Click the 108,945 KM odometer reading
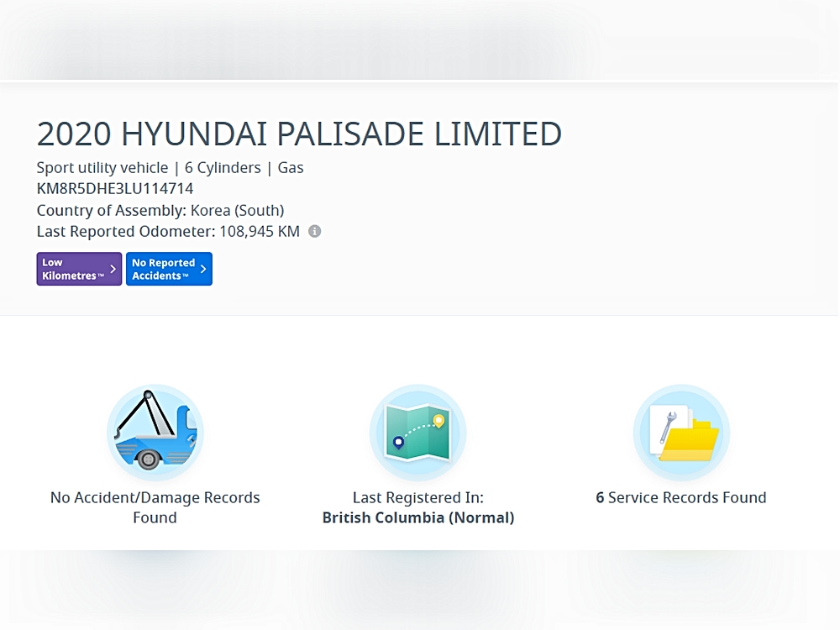This screenshot has height=630, width=840. (260, 231)
